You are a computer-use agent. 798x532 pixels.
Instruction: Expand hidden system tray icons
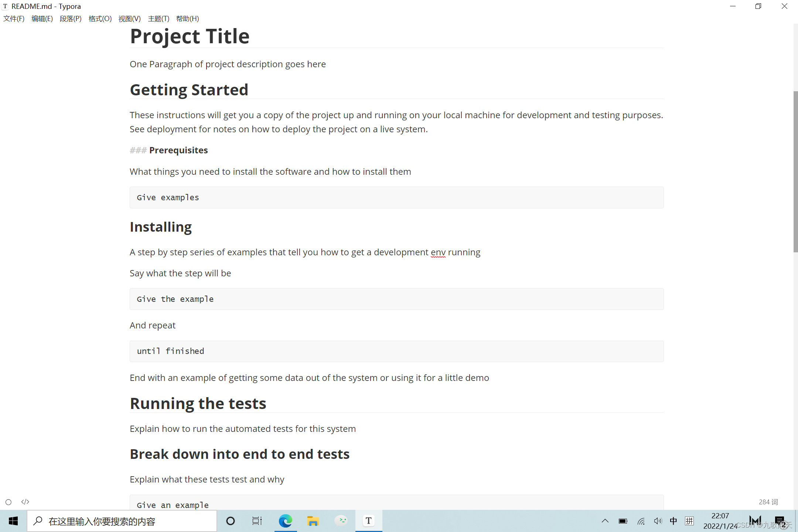[x=605, y=521]
